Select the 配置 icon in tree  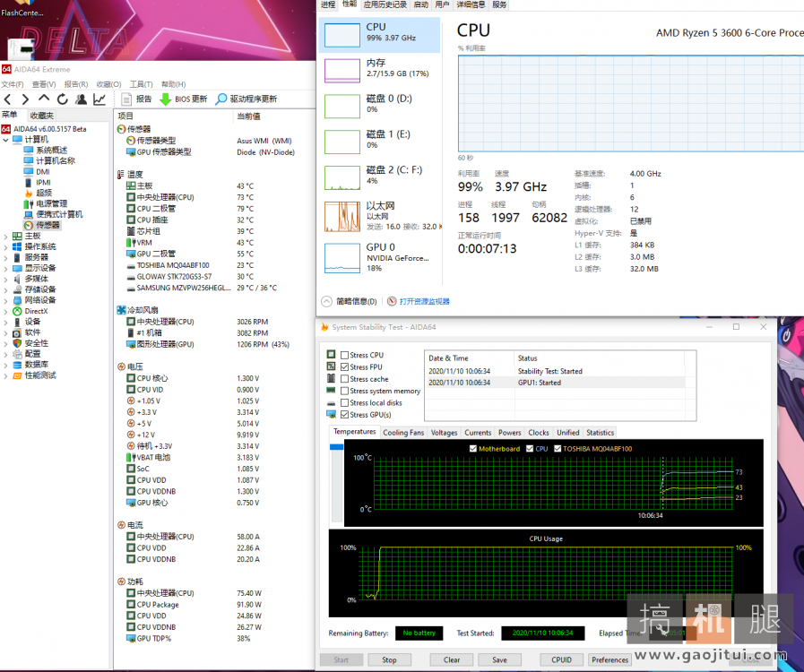coord(17,354)
